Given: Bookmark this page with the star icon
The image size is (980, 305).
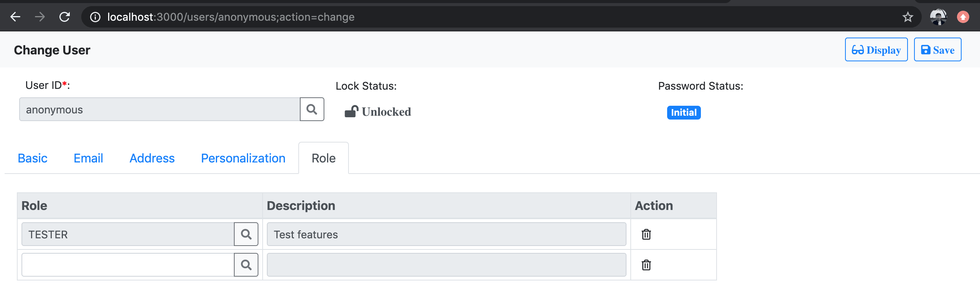Looking at the screenshot, I should pos(908,17).
